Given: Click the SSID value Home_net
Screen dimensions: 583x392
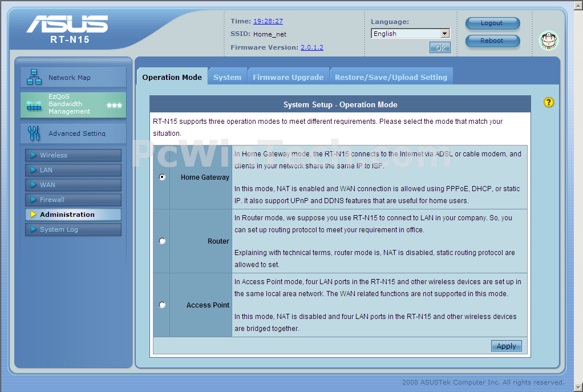Looking at the screenshot, I should [270, 34].
